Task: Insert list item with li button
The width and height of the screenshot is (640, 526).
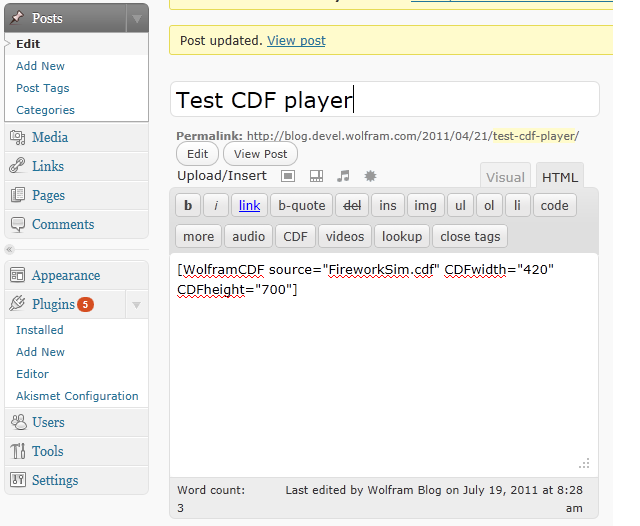Action: [x=517, y=205]
